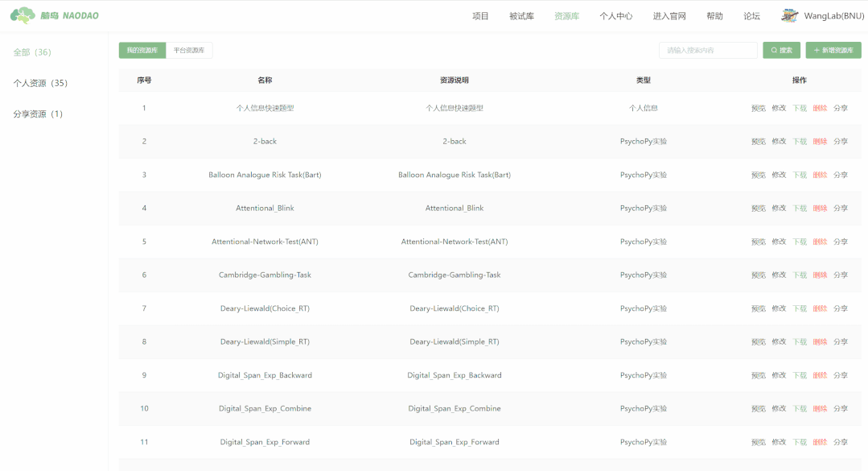The width and height of the screenshot is (868, 471).
Task: Download the Cambridge-Gambling-Task resource
Action: (800, 275)
